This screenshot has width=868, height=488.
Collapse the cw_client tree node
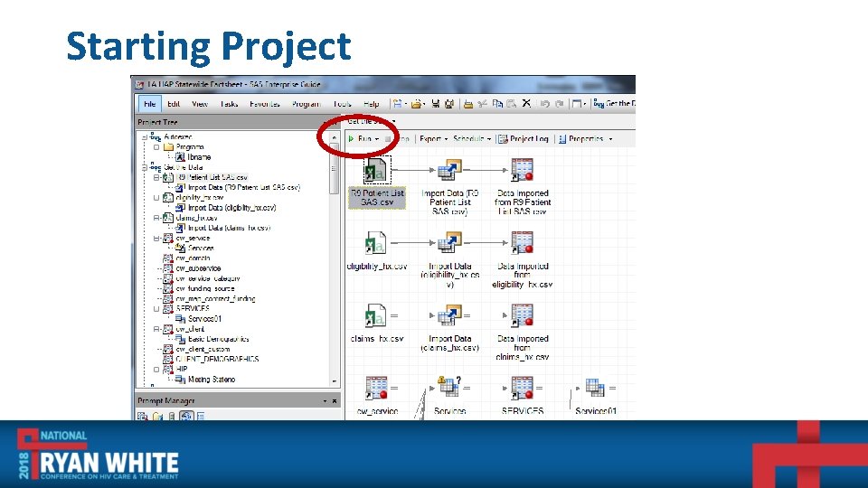[x=156, y=329]
